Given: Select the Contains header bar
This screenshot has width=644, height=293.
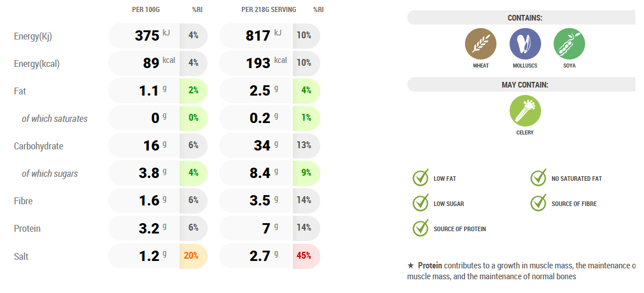Looking at the screenshot, I should 524,18.
